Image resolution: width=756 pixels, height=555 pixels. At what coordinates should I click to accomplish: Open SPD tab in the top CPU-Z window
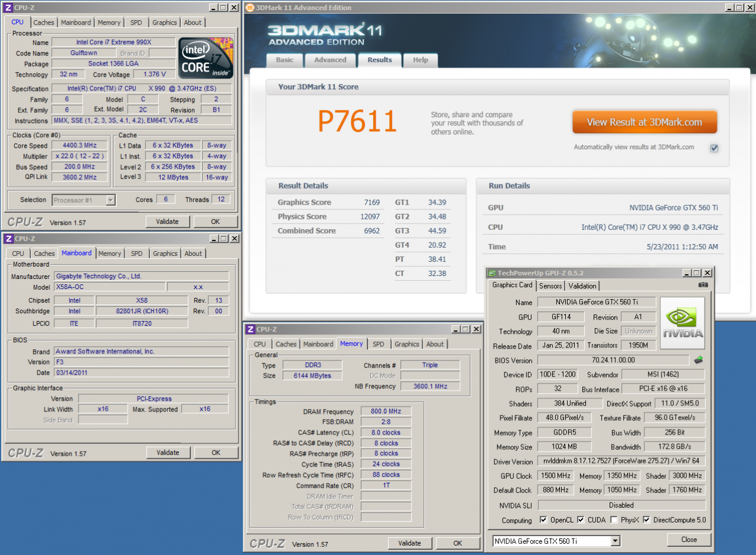tap(136, 22)
